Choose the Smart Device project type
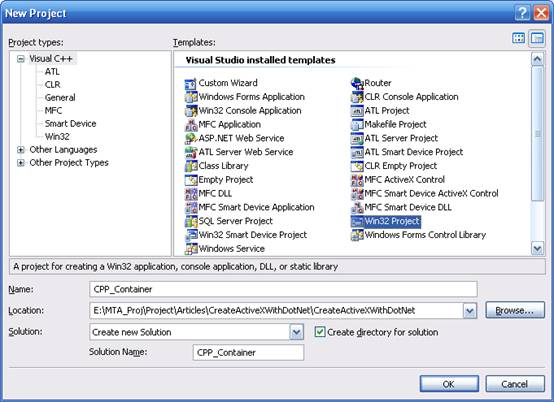The image size is (554, 402). pos(70,124)
